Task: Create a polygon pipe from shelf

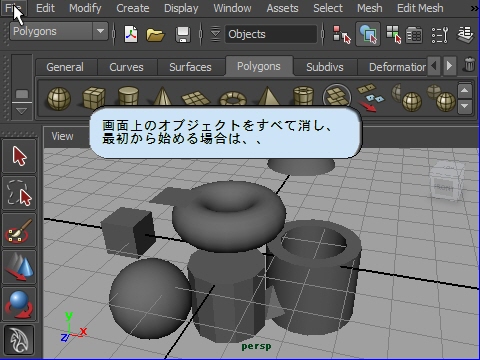Action: [x=303, y=96]
